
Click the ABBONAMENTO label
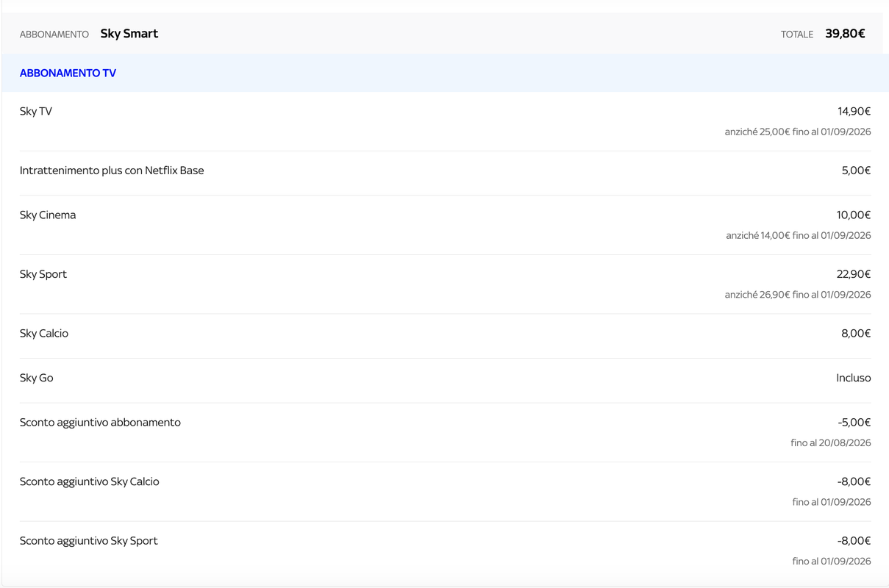54,35
